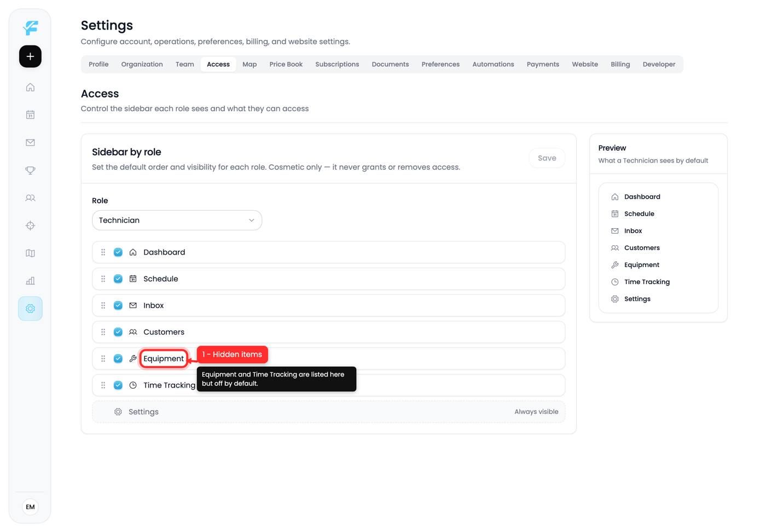The image size is (766, 532).
Task: Switch to the Map tab
Action: click(x=249, y=64)
